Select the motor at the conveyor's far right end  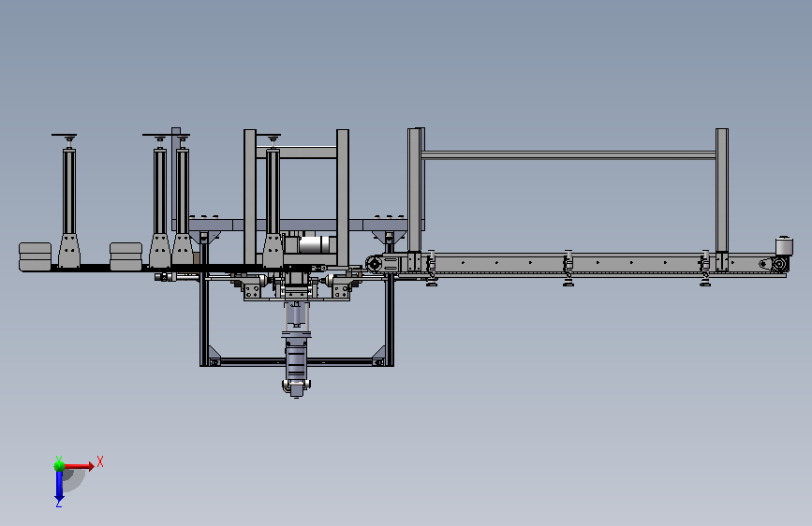pyautogui.click(x=784, y=245)
